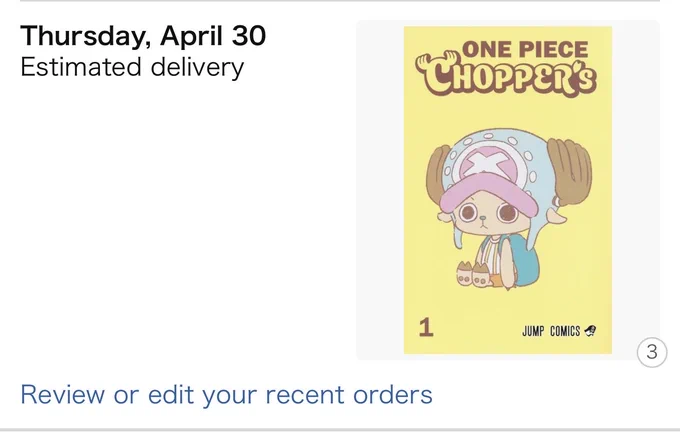
Task: Click the Jump Comics pirate logo icon
Action: [590, 331]
